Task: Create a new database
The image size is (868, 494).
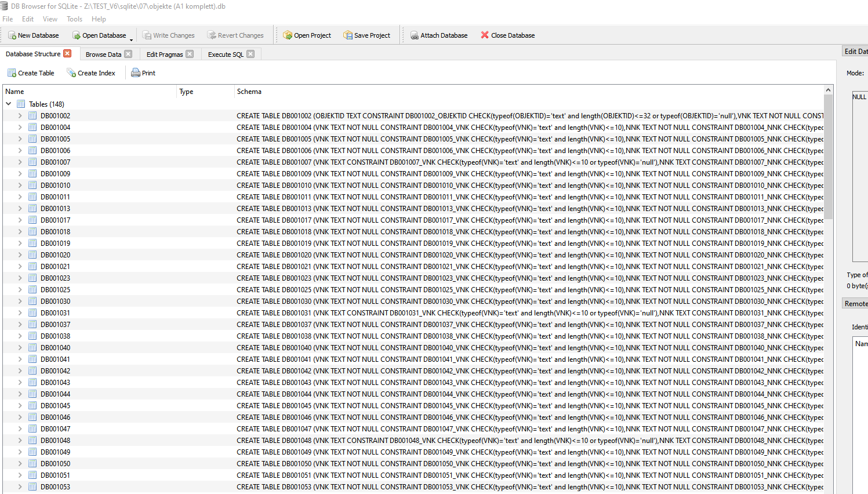Action: [x=33, y=35]
